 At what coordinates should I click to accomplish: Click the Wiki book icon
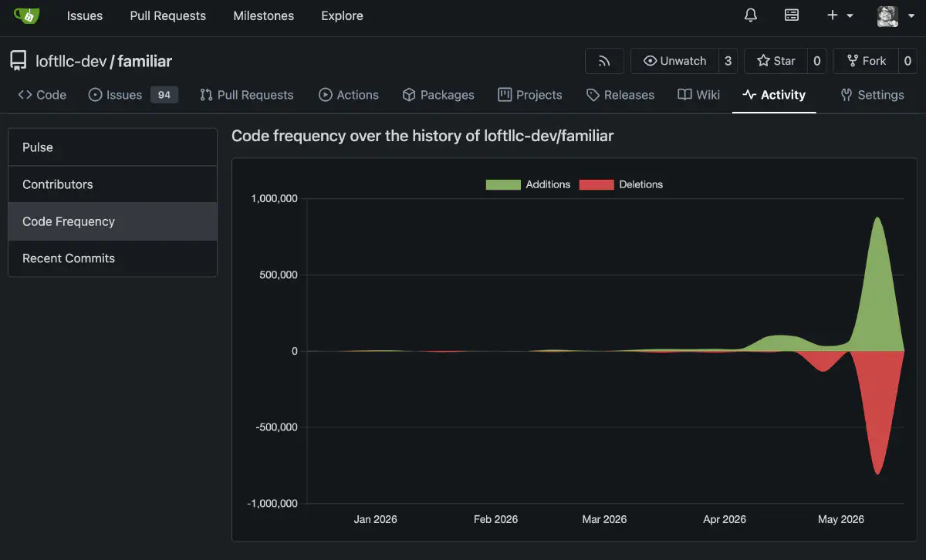(x=684, y=95)
